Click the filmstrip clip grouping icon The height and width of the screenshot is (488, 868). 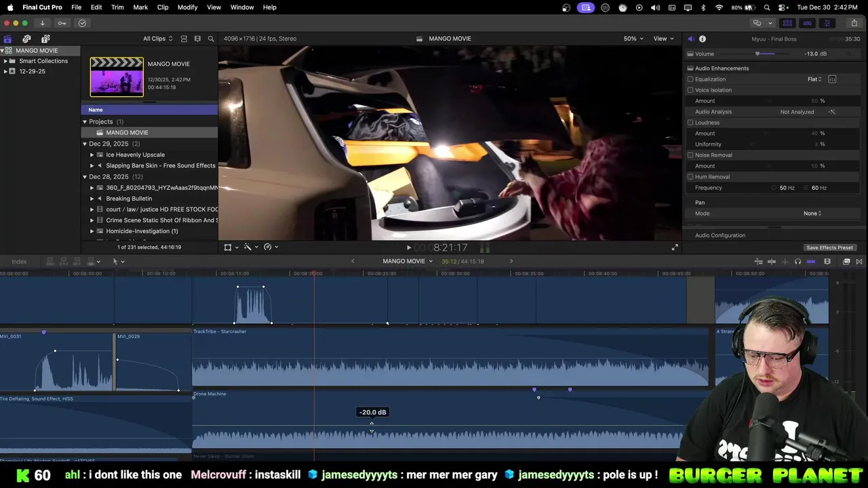[197, 39]
